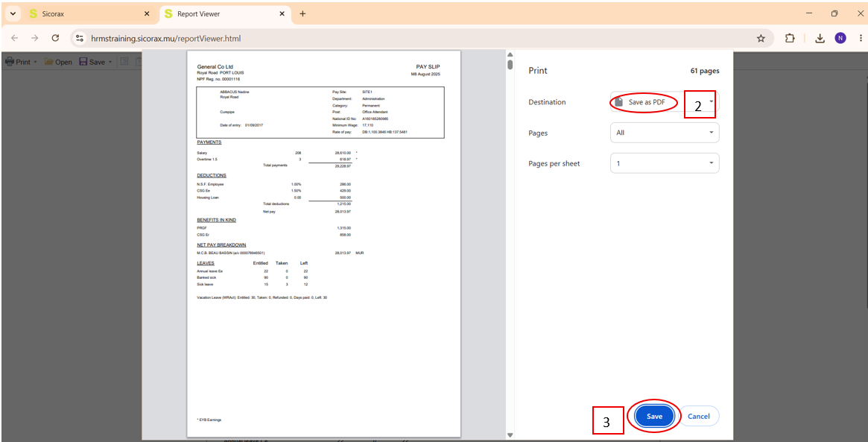Close the Report Viewer tab
868x442 pixels.
pos(282,14)
